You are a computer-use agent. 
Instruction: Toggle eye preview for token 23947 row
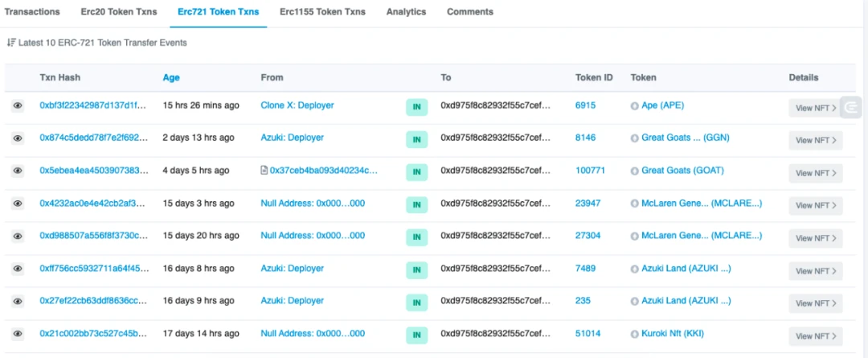pos(18,204)
